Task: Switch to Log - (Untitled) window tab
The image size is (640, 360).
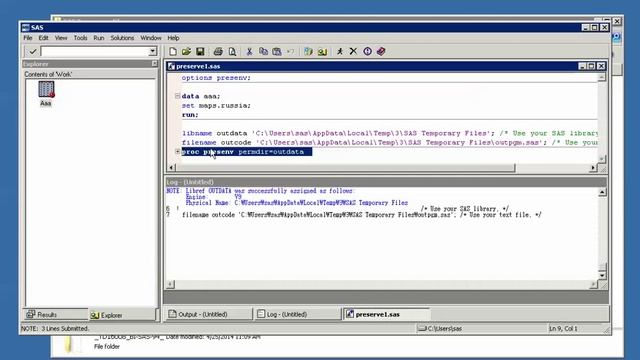Action: (x=297, y=314)
